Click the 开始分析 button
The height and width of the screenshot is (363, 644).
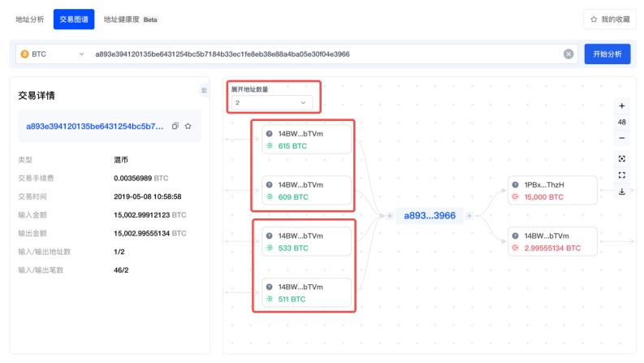[607, 54]
